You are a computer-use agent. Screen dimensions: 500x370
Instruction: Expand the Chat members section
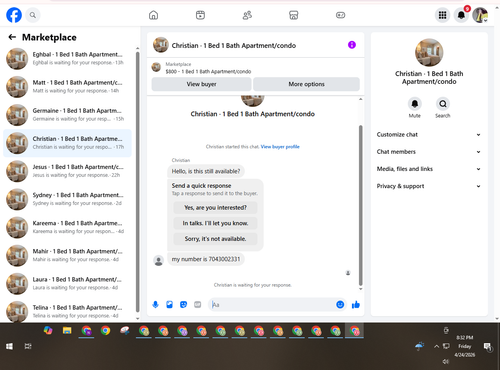(429, 152)
